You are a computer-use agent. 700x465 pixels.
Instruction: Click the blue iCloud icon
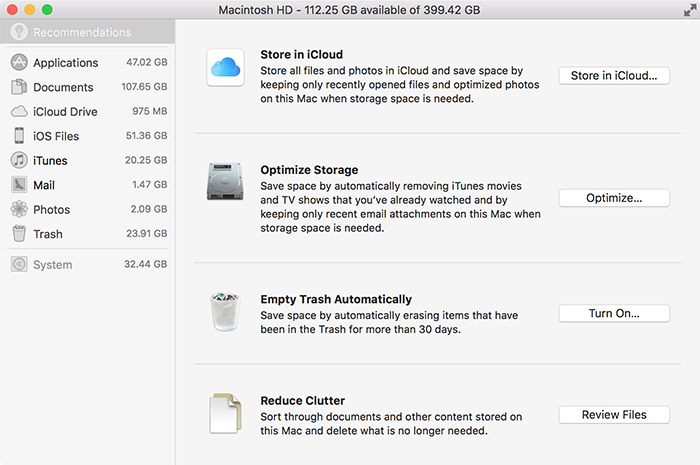[225, 67]
